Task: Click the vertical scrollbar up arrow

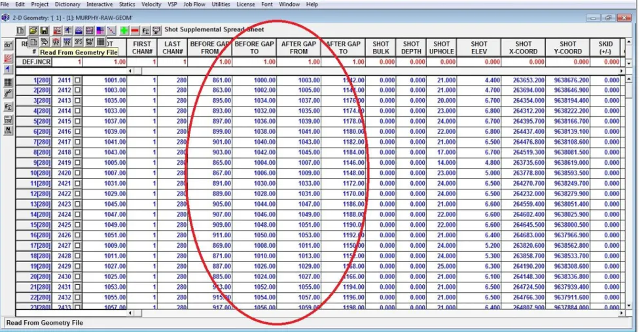Action: (628, 79)
